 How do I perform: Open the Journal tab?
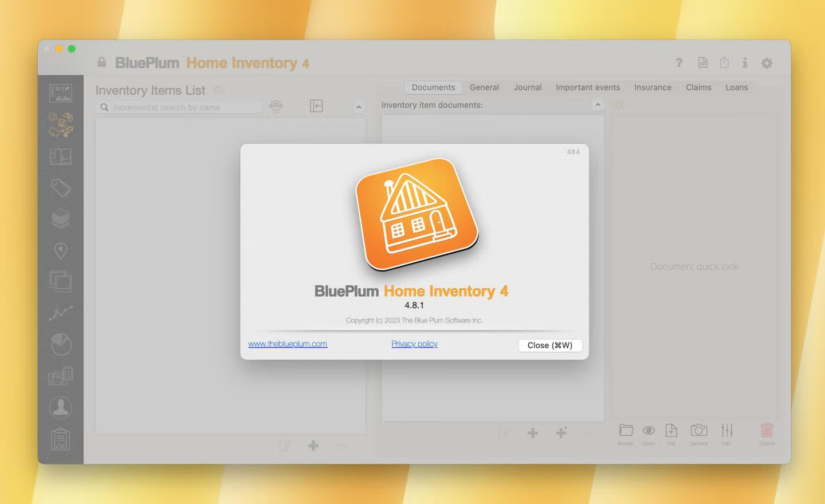[527, 87]
